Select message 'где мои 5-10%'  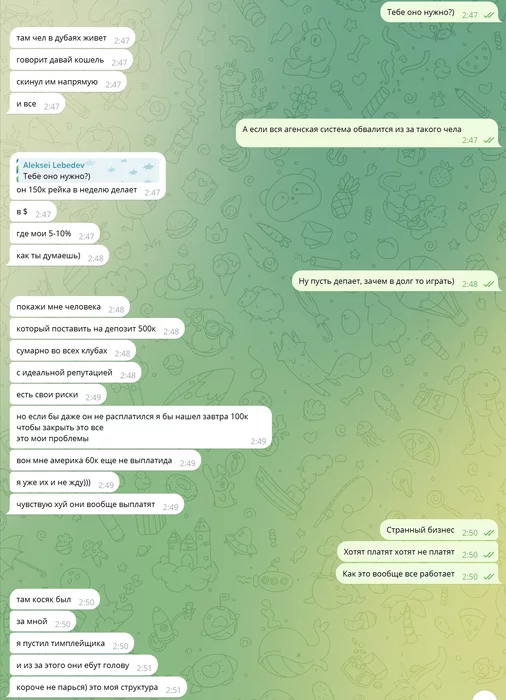click(x=54, y=233)
